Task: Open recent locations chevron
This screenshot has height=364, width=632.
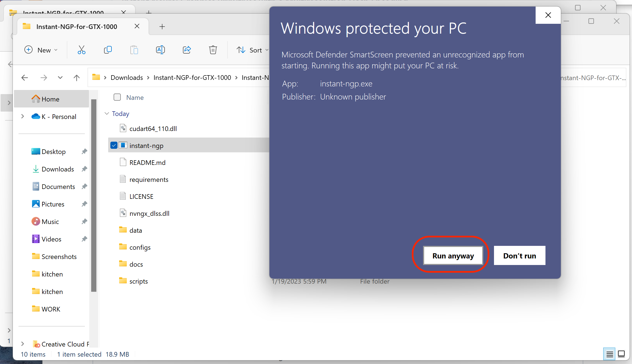Action: pos(60,78)
